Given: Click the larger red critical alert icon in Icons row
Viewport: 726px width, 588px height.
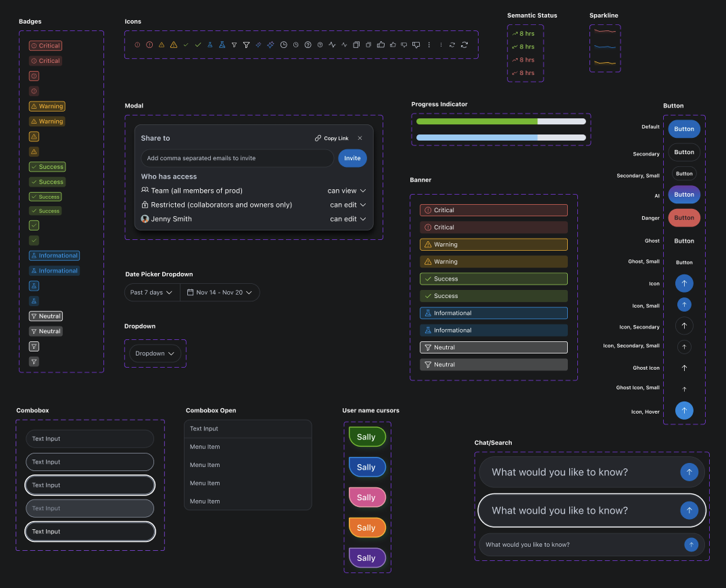Looking at the screenshot, I should click(149, 45).
